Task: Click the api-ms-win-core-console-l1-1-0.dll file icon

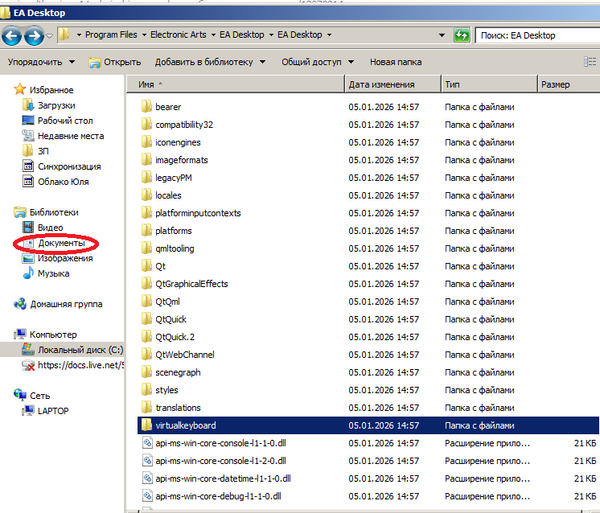Action: [145, 443]
